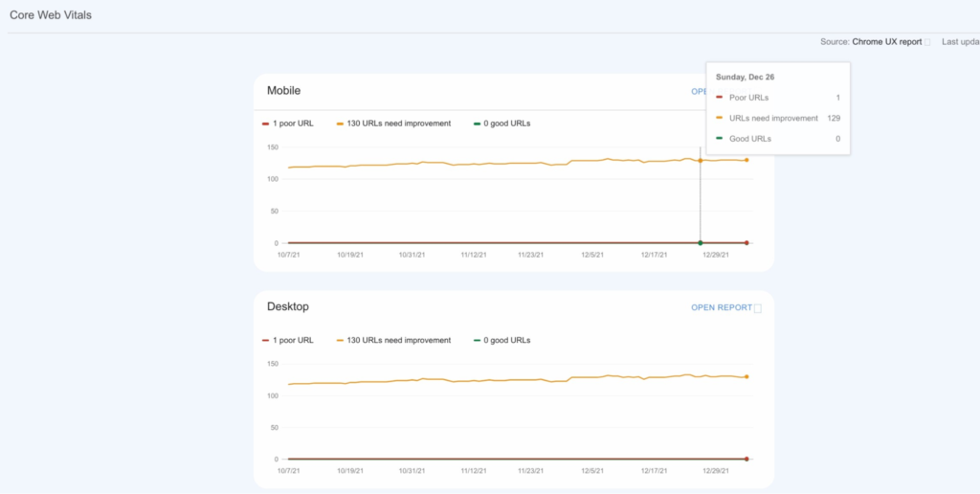
Task: Open the Desktop report via OPEN REPORT
Action: point(722,307)
